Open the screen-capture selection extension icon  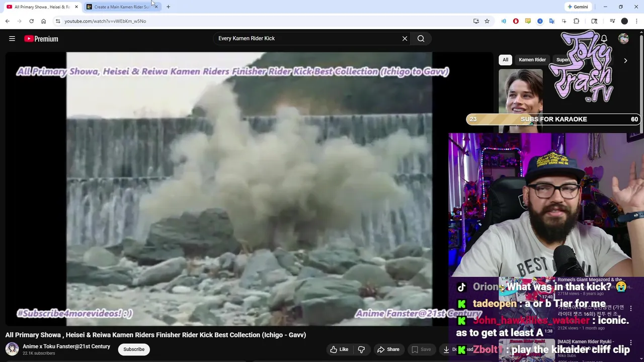point(564,21)
